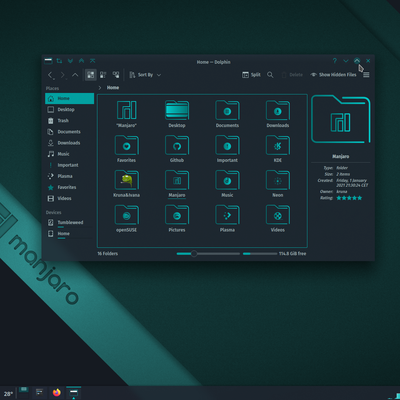Click the free disk space bar
Screen dimensions: 400x400
260,254
